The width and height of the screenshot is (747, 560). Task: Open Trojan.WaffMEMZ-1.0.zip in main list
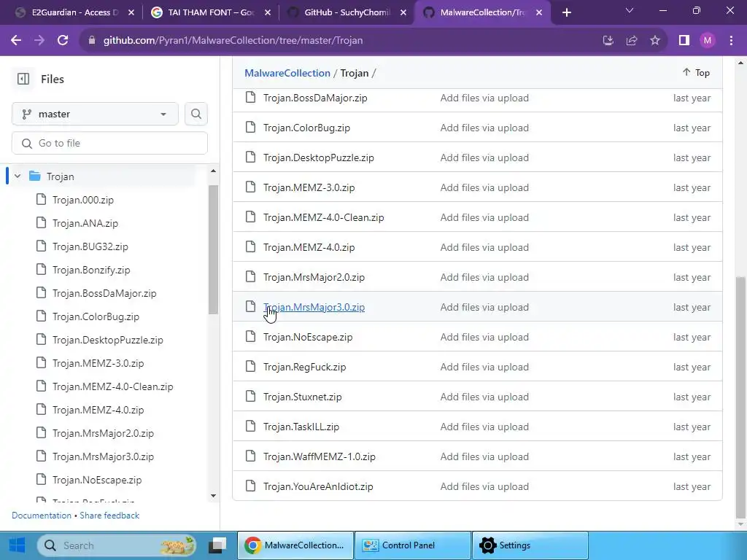pos(320,456)
